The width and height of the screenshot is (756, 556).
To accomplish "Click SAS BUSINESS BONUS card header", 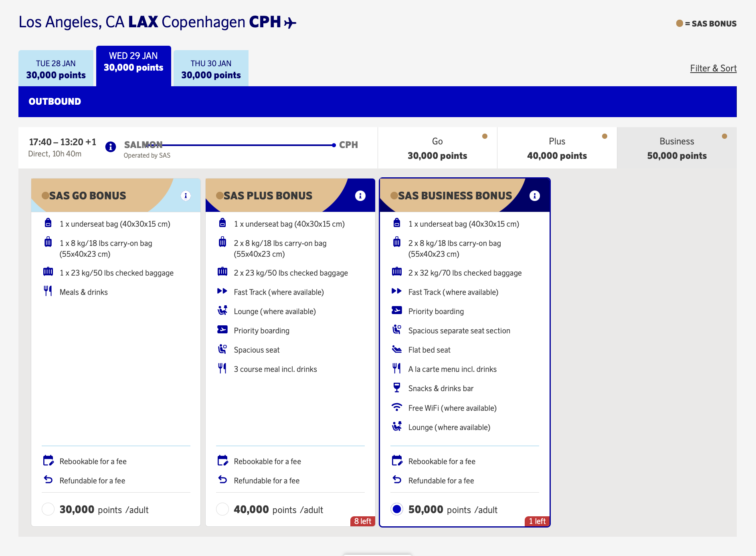I will point(465,195).
